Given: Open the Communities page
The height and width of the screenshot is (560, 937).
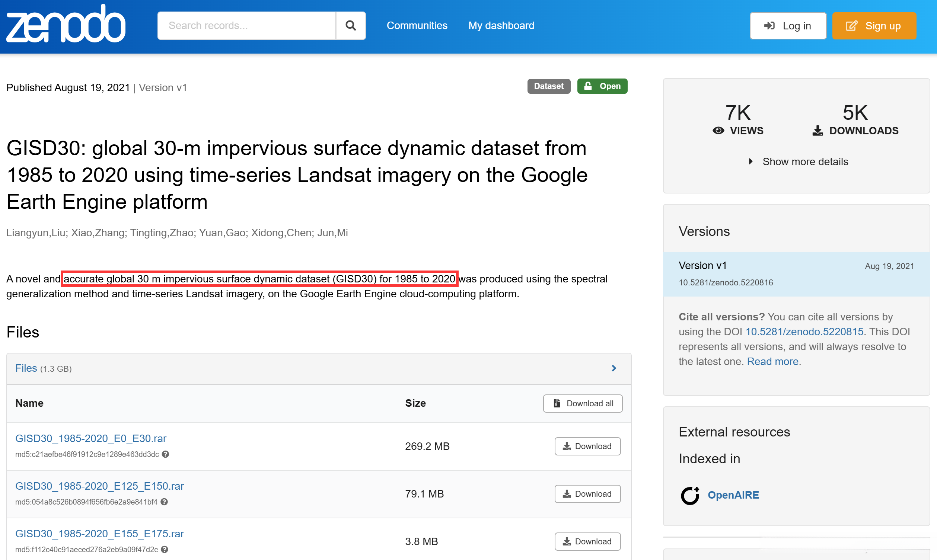Looking at the screenshot, I should click(417, 26).
